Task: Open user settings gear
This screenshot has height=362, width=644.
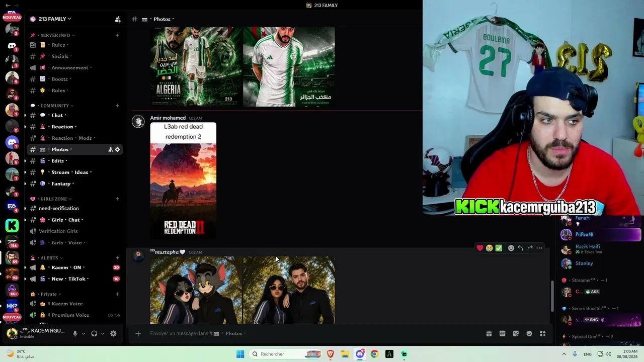Action: (x=113, y=333)
